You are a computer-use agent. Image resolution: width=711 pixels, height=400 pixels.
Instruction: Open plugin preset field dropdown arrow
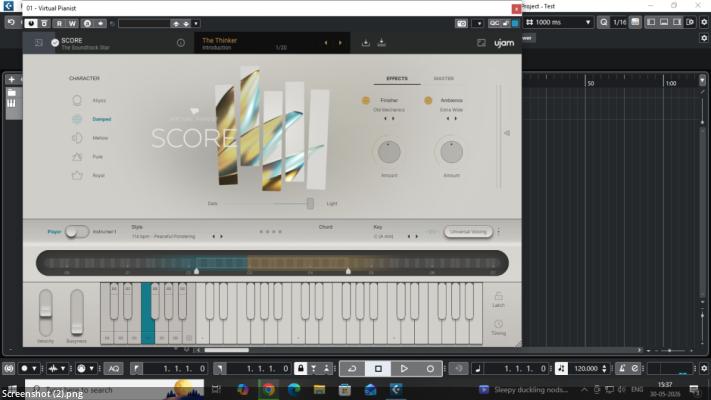(196, 23)
